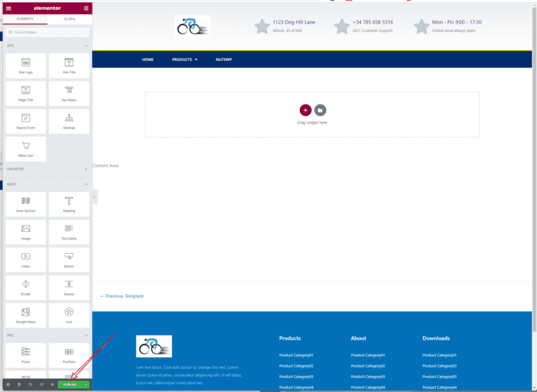Collapse the Elementor side panel handle
Image resolution: width=537 pixels, height=392 pixels.
(x=94, y=198)
